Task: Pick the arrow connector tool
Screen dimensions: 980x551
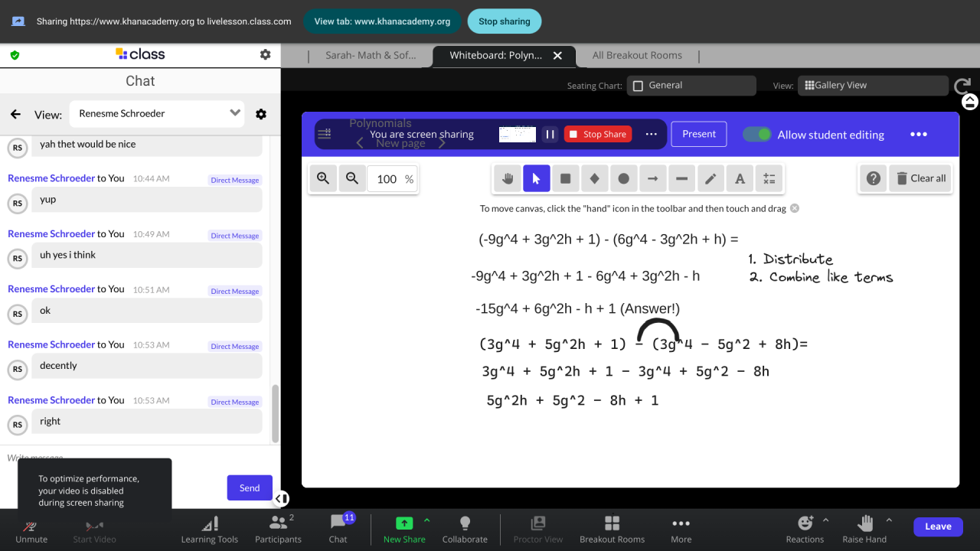Action: click(652, 178)
